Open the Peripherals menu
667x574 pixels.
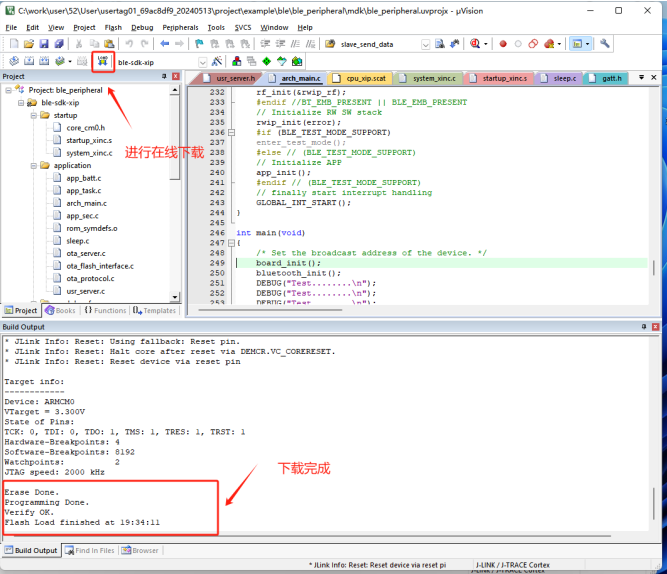pyautogui.click(x=180, y=27)
